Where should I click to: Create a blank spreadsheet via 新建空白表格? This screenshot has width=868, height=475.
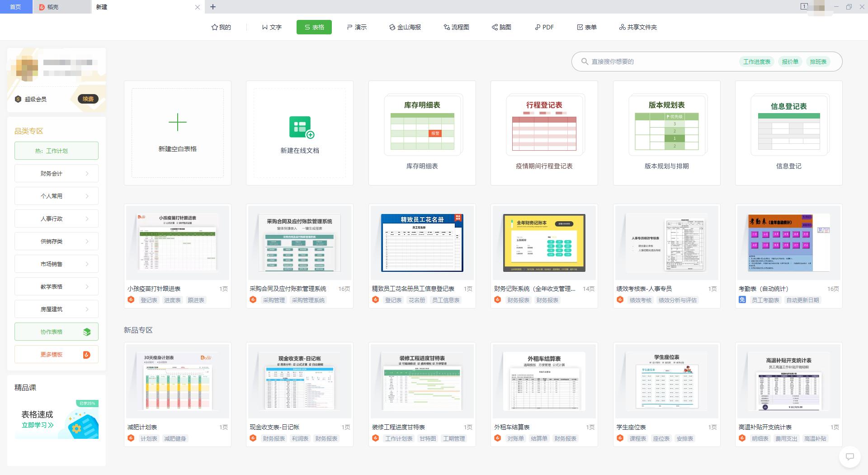point(177,132)
